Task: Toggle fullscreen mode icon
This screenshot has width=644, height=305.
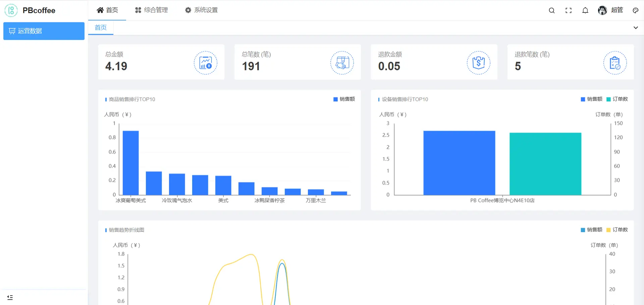Action: click(568, 10)
